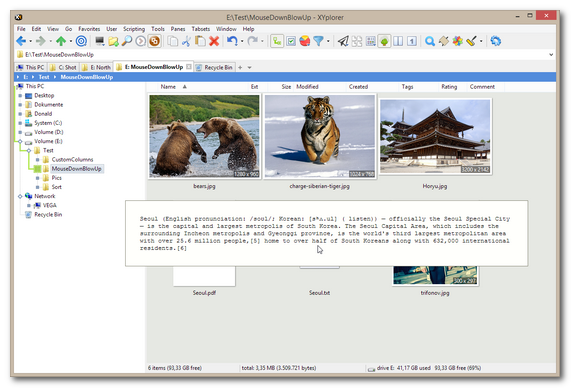Click the Copy toolbar icon
This screenshot has width=571, height=388.
pyautogui.click(x=173, y=41)
